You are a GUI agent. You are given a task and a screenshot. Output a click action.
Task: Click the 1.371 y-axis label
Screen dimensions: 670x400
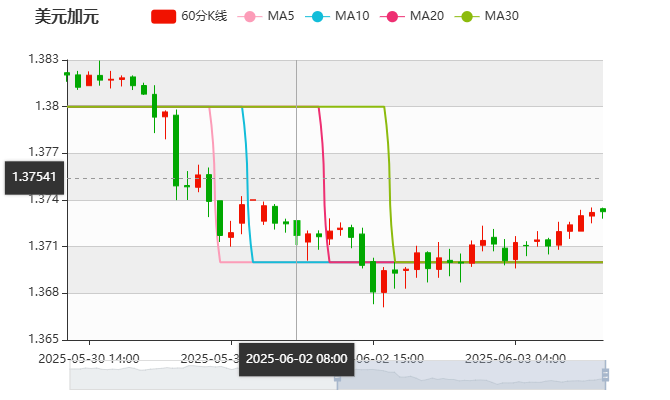pyautogui.click(x=44, y=246)
